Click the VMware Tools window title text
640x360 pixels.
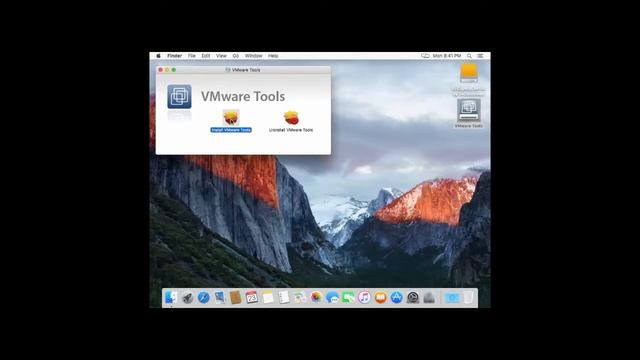click(x=246, y=70)
